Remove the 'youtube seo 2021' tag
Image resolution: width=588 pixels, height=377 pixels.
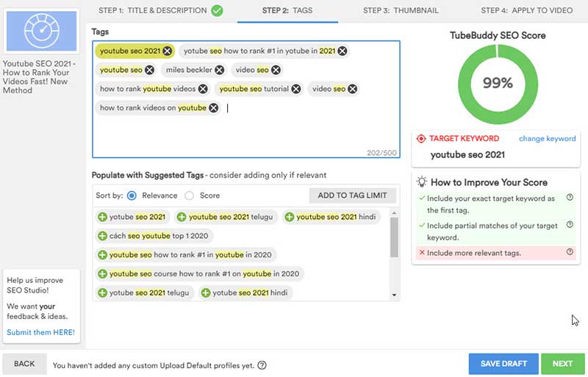point(168,51)
